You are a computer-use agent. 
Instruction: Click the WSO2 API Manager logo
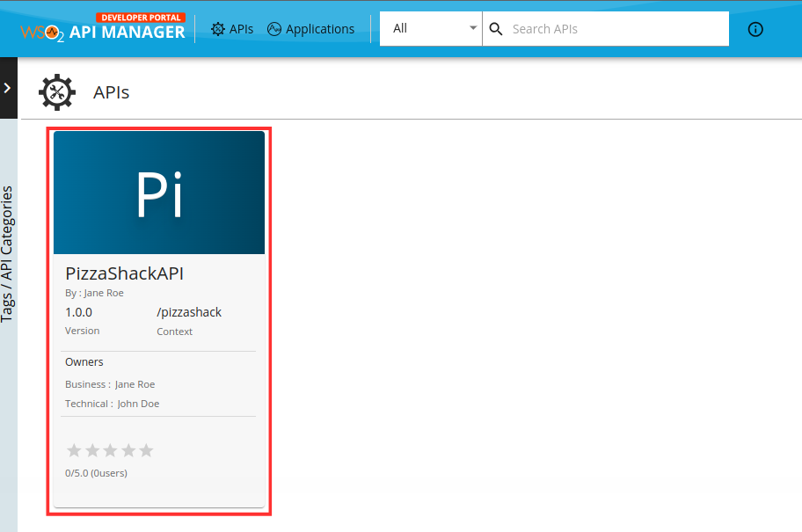103,28
